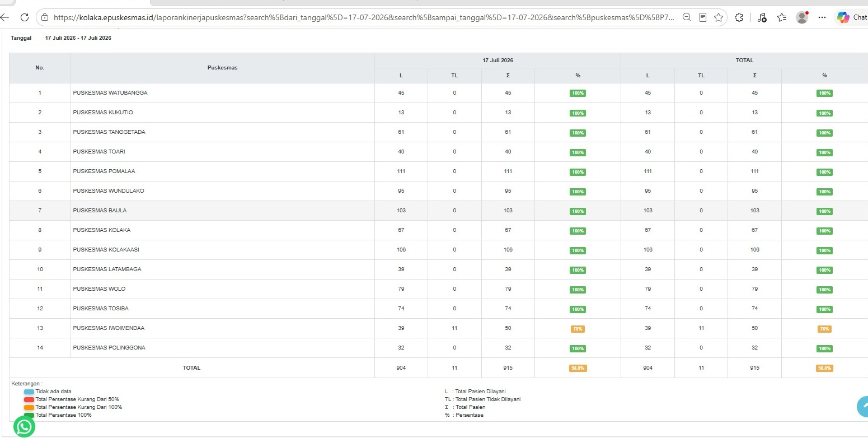Click the 'L' header under 17 Juli 2026
Screen dimensions: 868x447
[401, 76]
